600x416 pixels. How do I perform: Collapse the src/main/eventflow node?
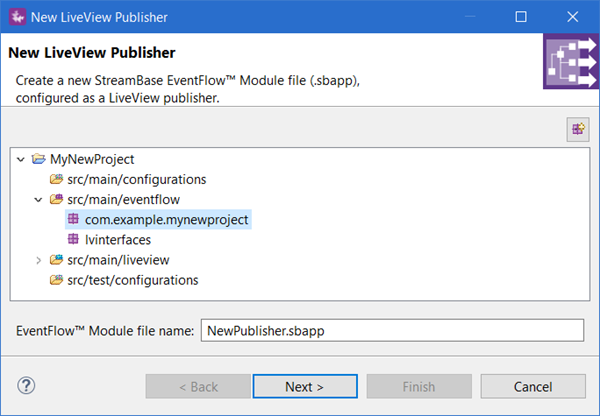pyautogui.click(x=38, y=200)
